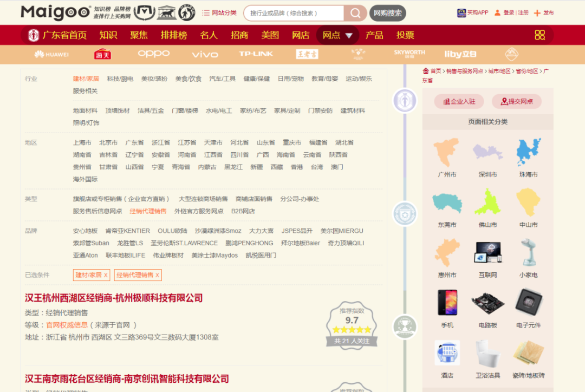
Task: Open the 投票 nav item
Action: [405, 35]
